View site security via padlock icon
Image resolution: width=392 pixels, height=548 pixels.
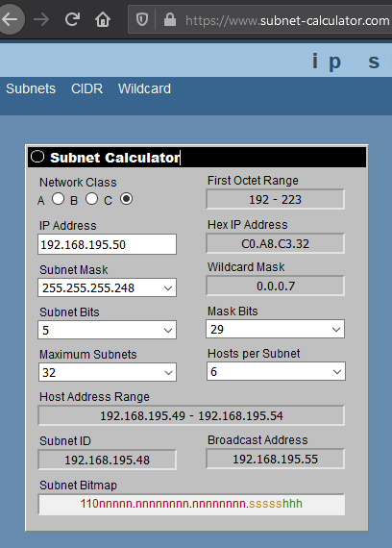(170, 19)
